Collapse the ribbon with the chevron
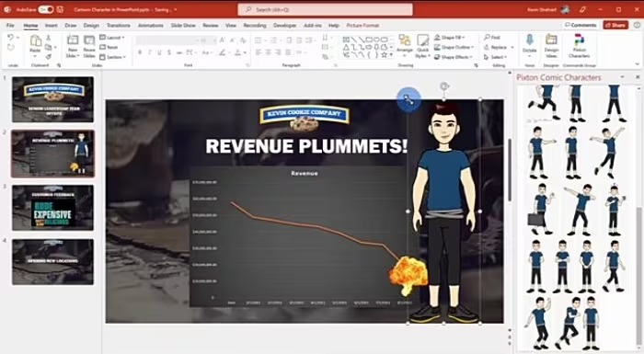Image resolution: width=644 pixels, height=354 pixels. point(637,64)
